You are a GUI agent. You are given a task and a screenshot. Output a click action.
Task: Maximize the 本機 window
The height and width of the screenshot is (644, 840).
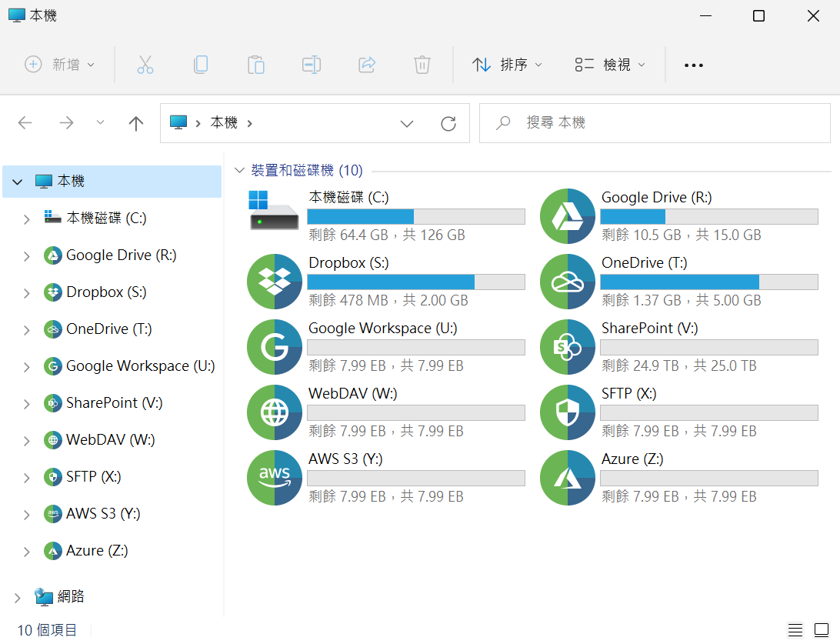click(758, 16)
